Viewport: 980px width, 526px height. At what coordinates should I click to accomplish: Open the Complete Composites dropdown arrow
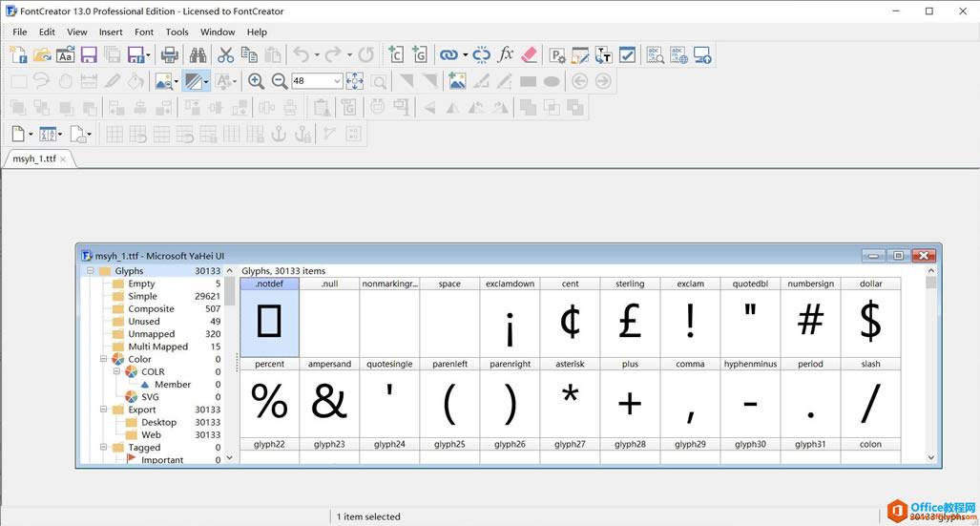click(x=465, y=55)
